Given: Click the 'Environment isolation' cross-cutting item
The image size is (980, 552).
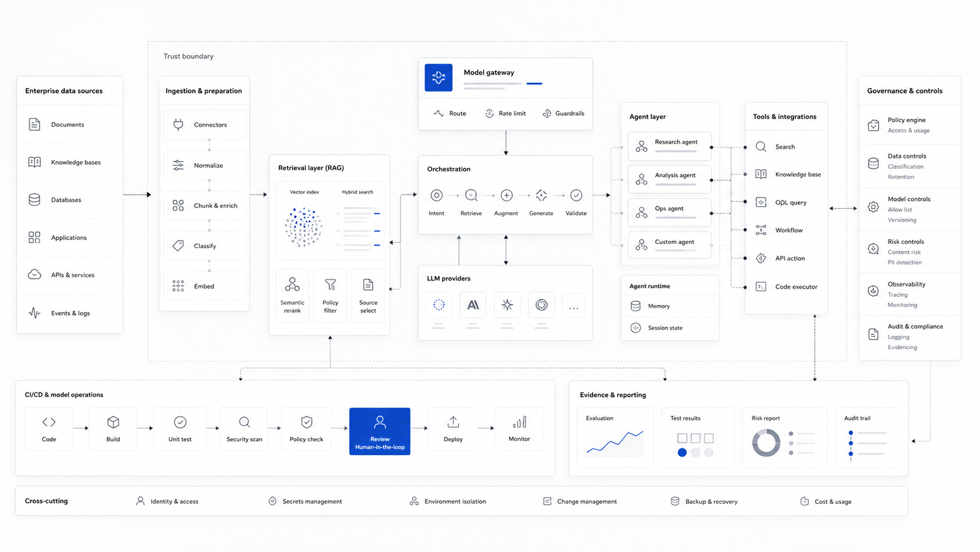Looking at the screenshot, I should click(x=448, y=502).
